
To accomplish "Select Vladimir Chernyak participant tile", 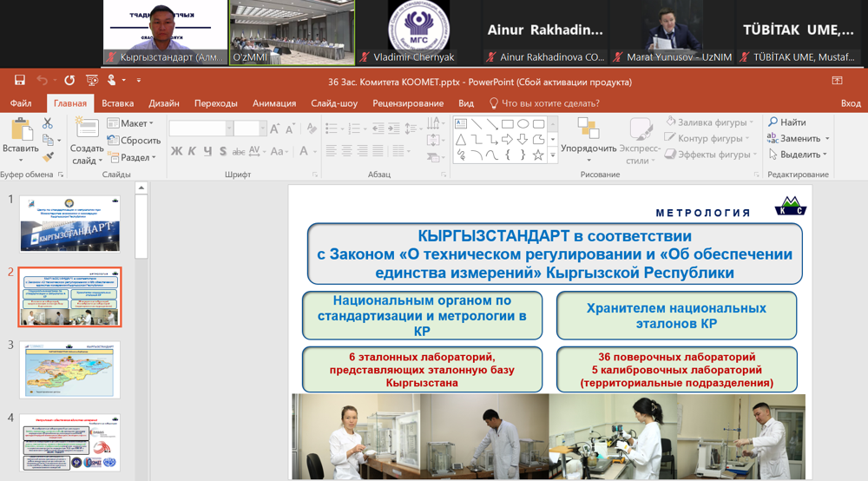I will pyautogui.click(x=418, y=33).
